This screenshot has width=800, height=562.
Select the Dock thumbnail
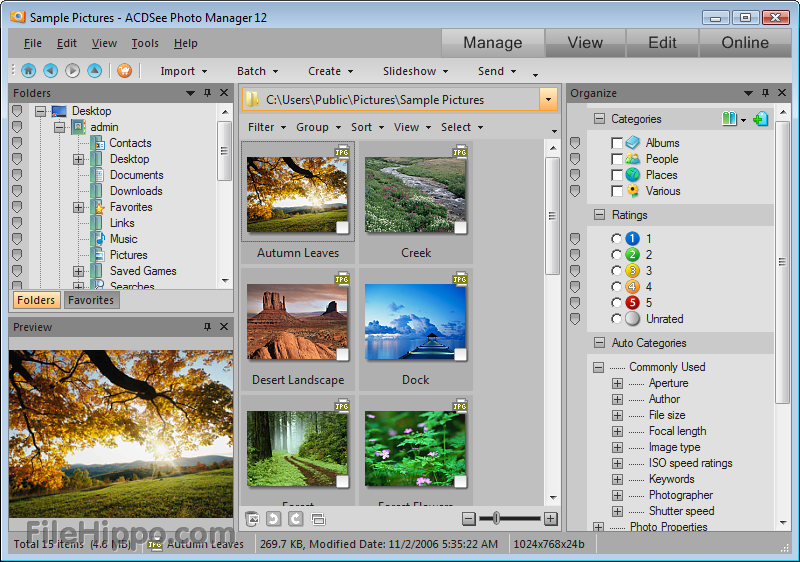tap(416, 329)
